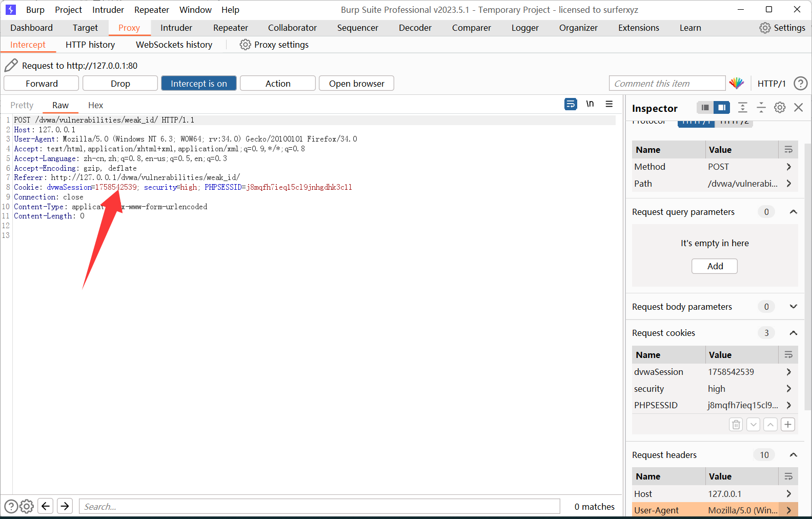The height and width of the screenshot is (519, 812).
Task: Open the Help menu
Action: pos(230,10)
